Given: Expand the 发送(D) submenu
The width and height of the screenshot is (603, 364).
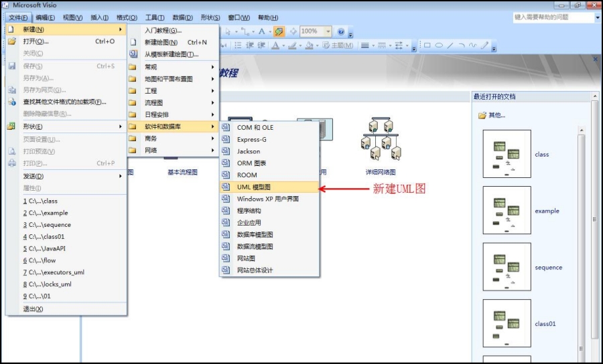Looking at the screenshot, I should (x=66, y=176).
